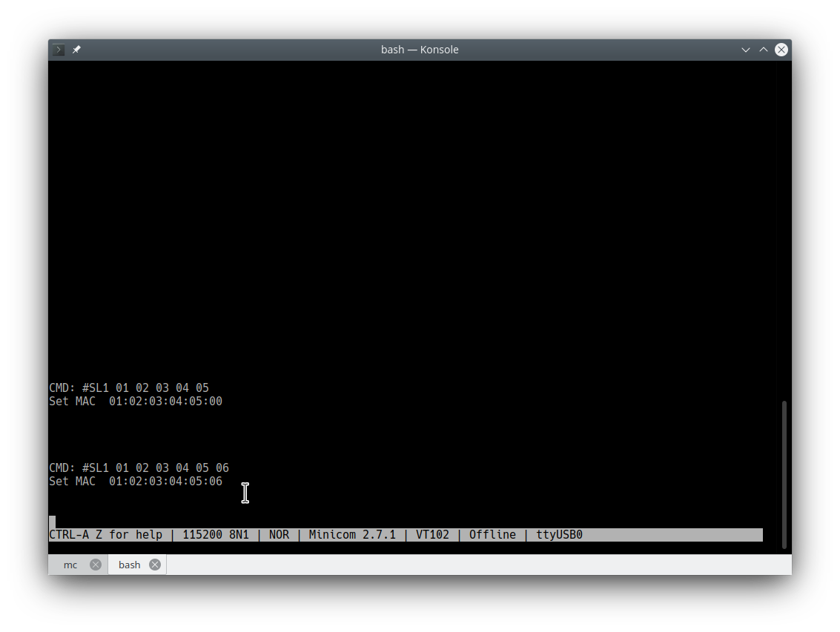Click the pin icon in title bar
This screenshot has height=632, width=840.
76,50
